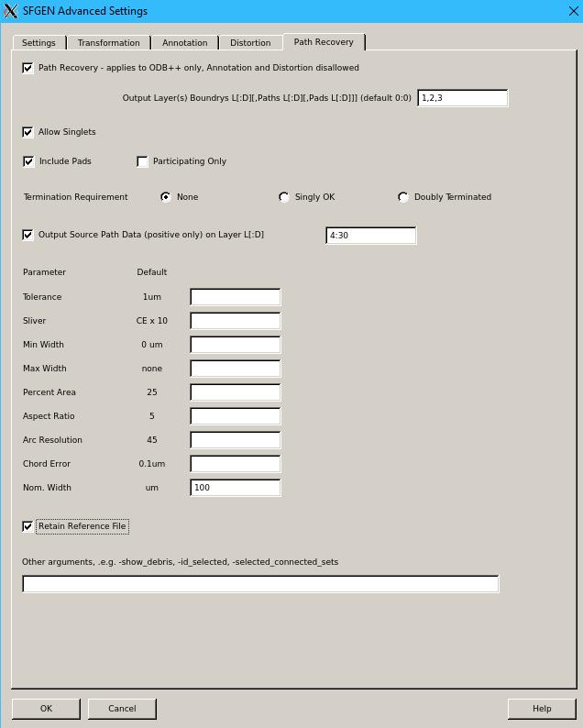Click the Percent Area input field
This screenshot has width=583, height=728.
236,392
